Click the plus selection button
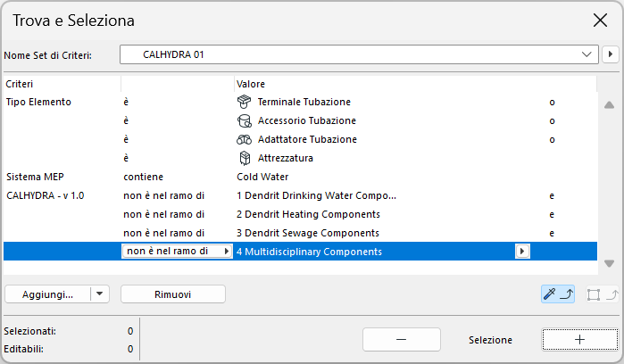The height and width of the screenshot is (364, 624). tap(579, 340)
